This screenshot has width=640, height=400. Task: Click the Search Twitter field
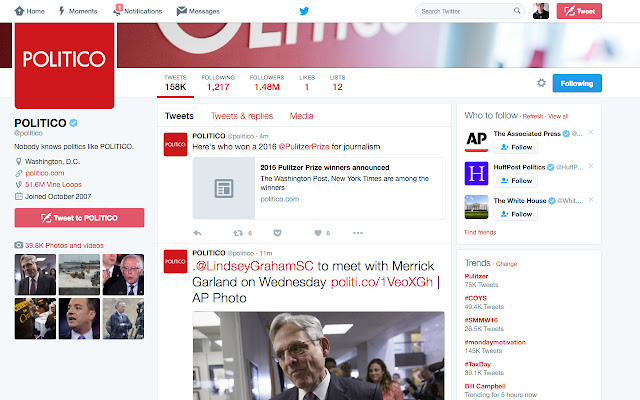point(465,11)
